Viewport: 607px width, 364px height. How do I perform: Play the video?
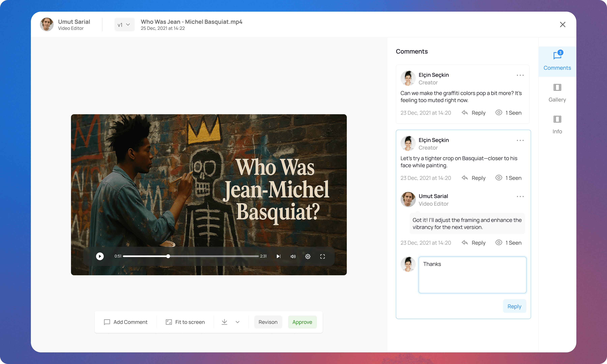(100, 256)
